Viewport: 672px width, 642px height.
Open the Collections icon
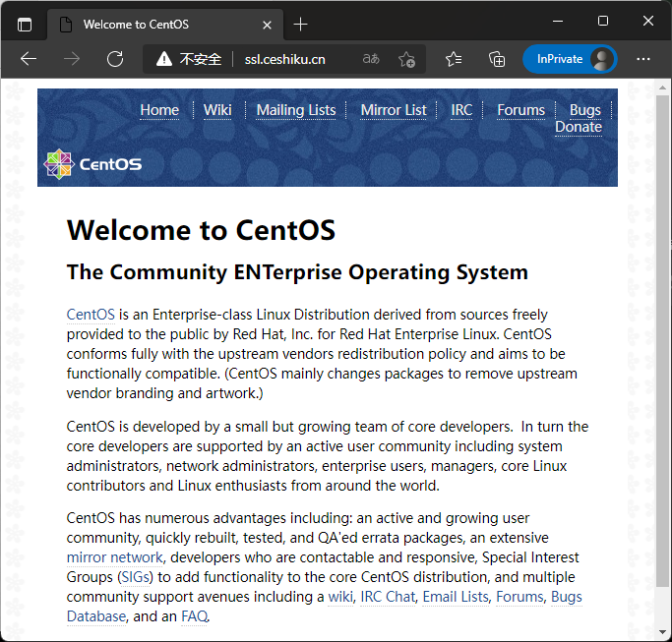[497, 59]
